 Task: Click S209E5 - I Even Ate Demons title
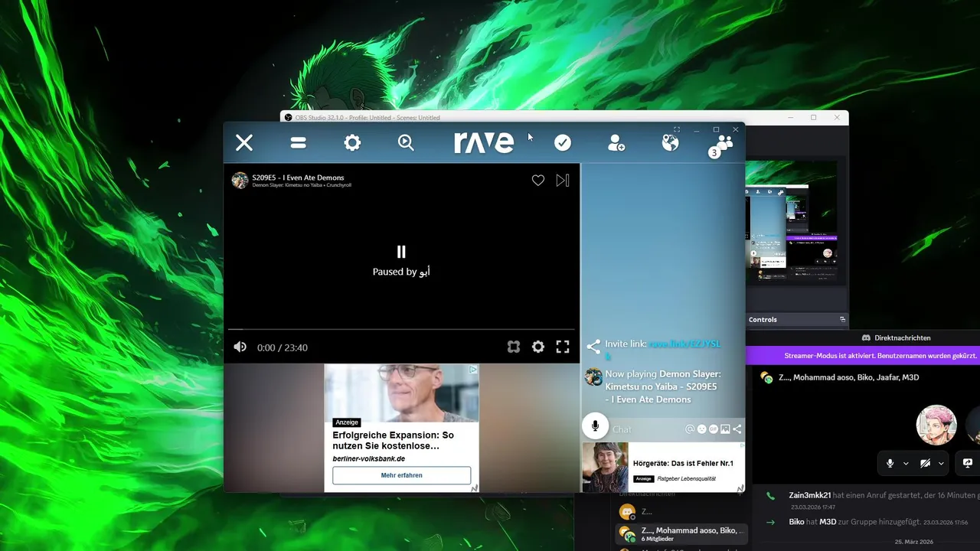299,178
